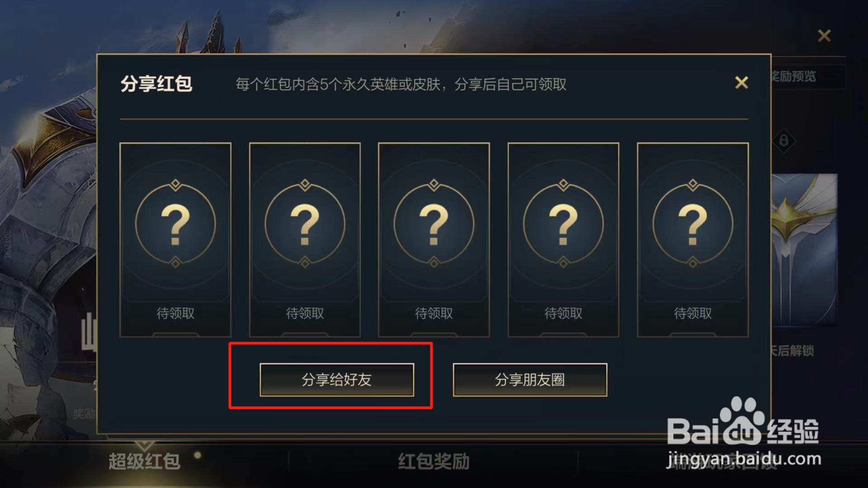Image resolution: width=868 pixels, height=488 pixels.
Task: Click the locked hexagon icon at right
Action: tap(783, 141)
